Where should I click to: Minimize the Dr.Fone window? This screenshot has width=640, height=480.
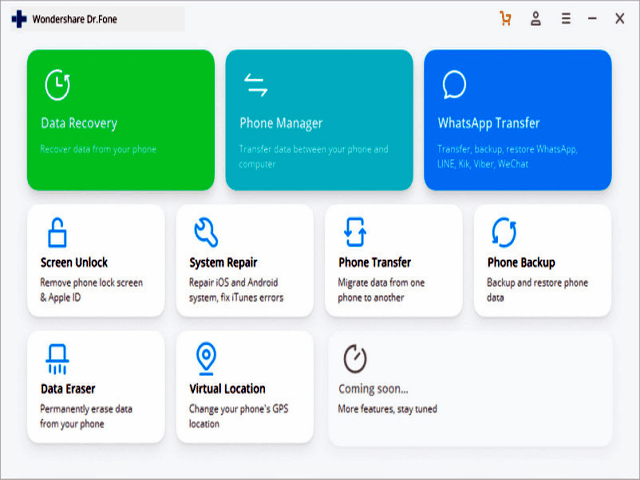pyautogui.click(x=592, y=18)
